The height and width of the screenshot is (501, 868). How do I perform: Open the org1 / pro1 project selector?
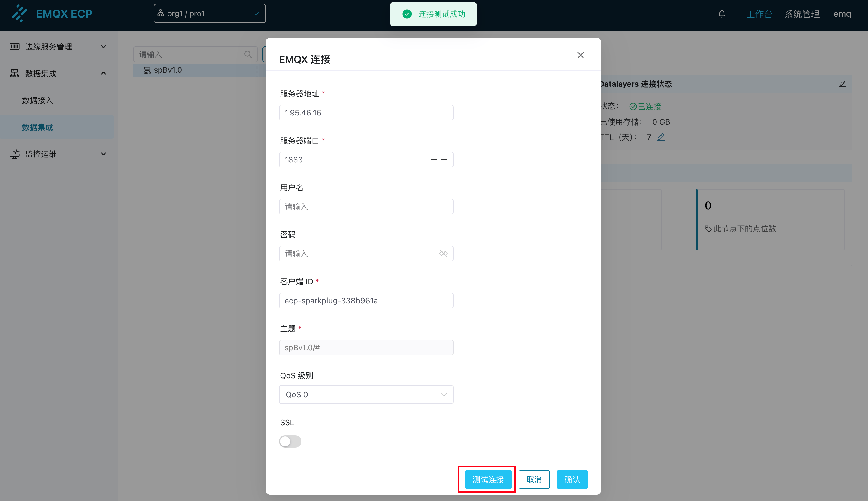click(209, 14)
